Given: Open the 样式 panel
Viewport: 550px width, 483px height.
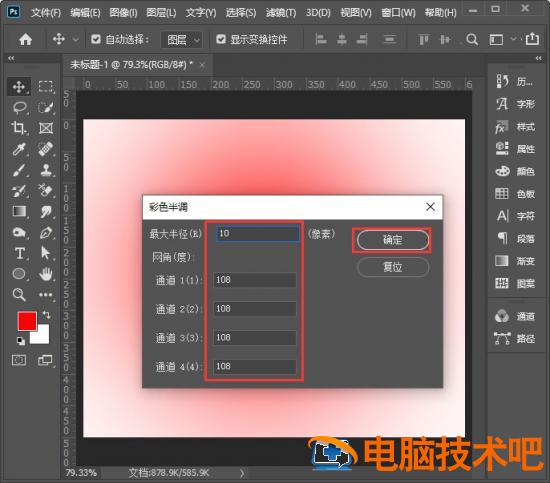Looking at the screenshot, I should 515,127.
